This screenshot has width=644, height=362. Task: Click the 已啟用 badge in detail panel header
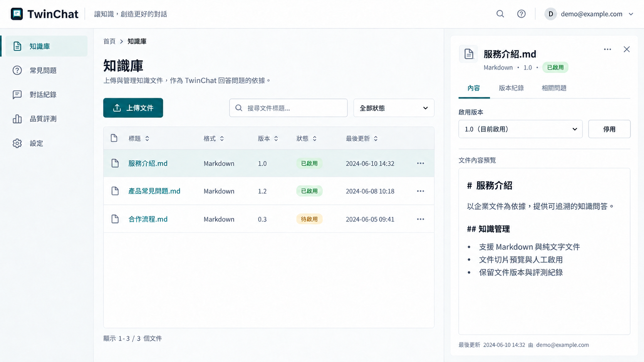(555, 67)
